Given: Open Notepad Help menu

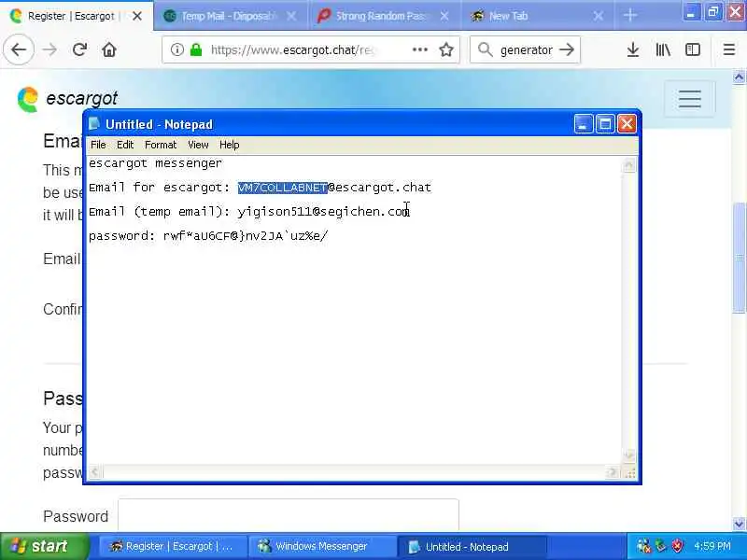Looking at the screenshot, I should [229, 145].
